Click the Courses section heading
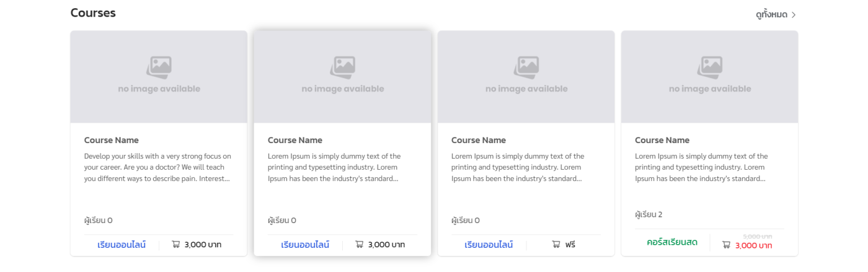The width and height of the screenshot is (868, 272). coord(93,13)
